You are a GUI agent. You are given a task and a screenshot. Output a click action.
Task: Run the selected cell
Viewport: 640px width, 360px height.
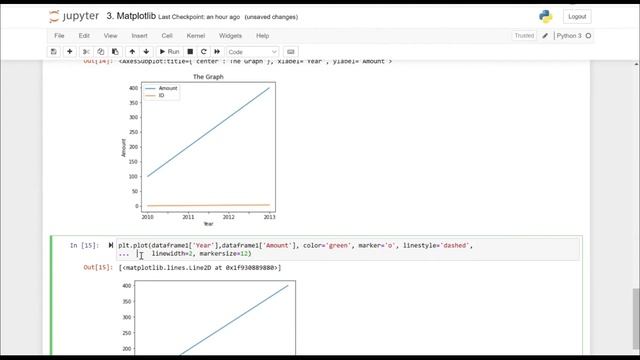(169, 52)
